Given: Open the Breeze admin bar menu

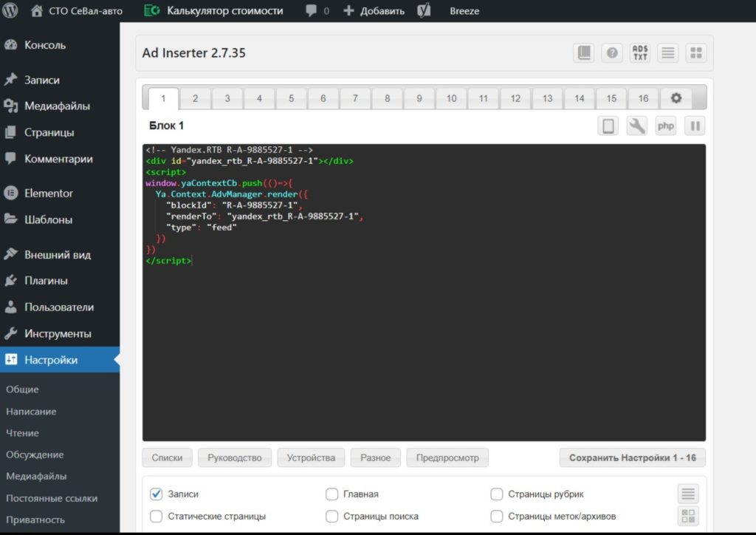Looking at the screenshot, I should [x=464, y=10].
